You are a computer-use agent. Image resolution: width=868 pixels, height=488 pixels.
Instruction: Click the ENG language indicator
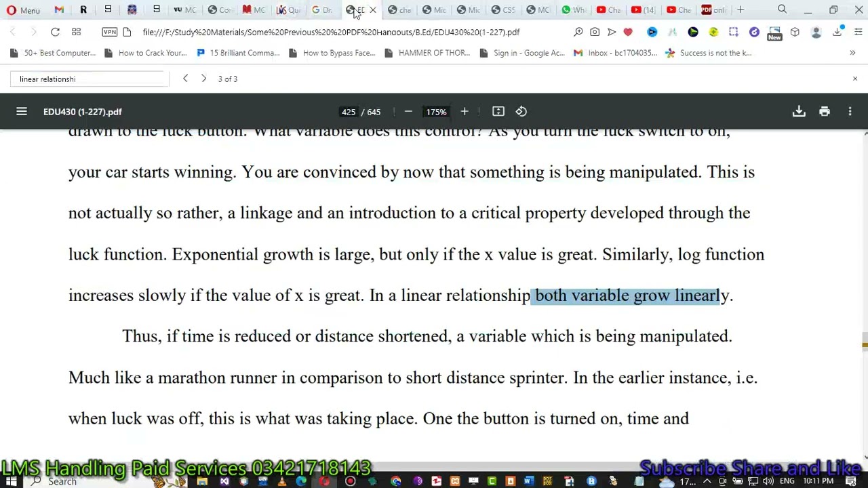click(787, 481)
